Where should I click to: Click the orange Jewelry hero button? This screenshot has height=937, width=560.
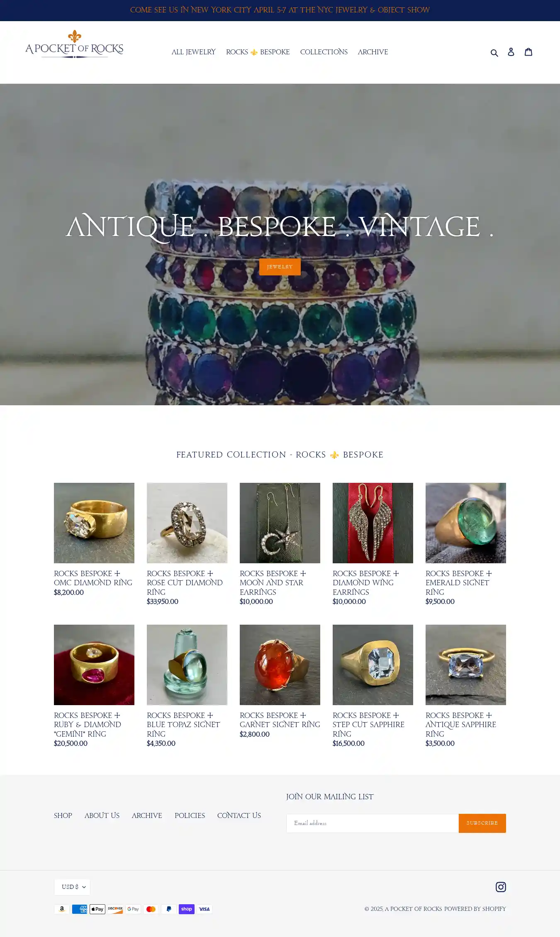tap(280, 267)
